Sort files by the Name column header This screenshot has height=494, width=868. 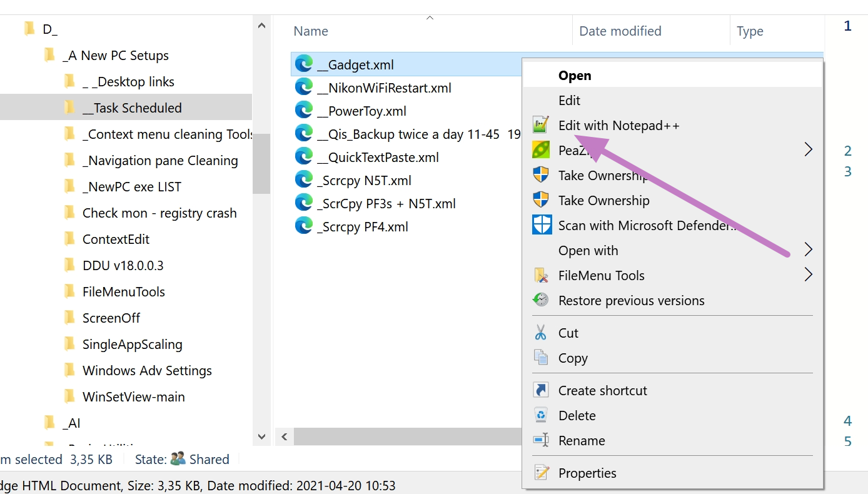[311, 31]
